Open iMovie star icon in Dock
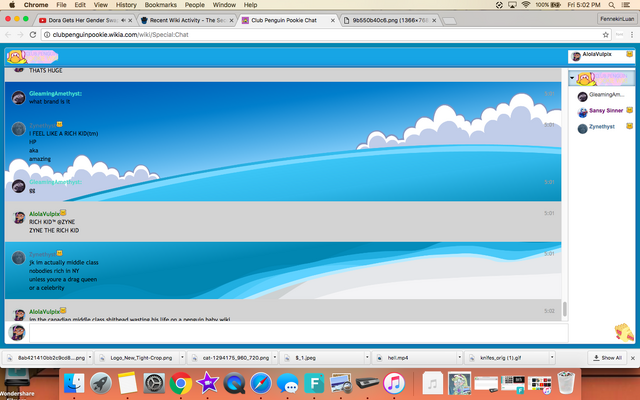Image resolution: width=640 pixels, height=400 pixels. 207,383
